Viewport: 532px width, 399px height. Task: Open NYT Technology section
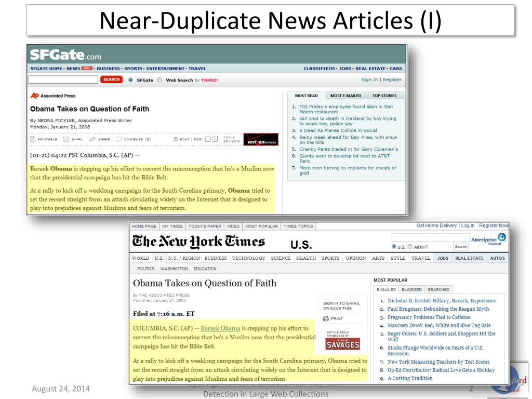[x=249, y=258]
